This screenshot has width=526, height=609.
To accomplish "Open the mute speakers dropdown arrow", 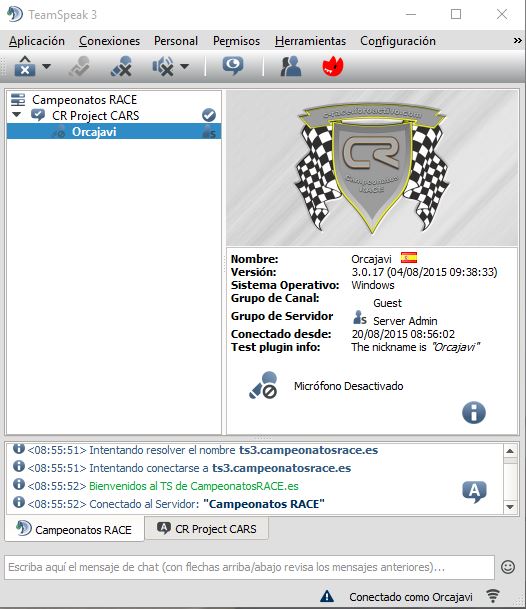I will [x=185, y=66].
